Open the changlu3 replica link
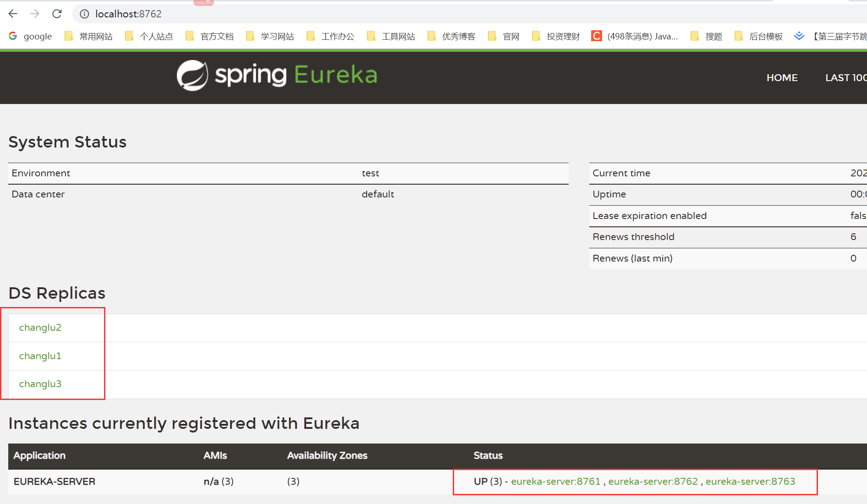 [x=40, y=384]
